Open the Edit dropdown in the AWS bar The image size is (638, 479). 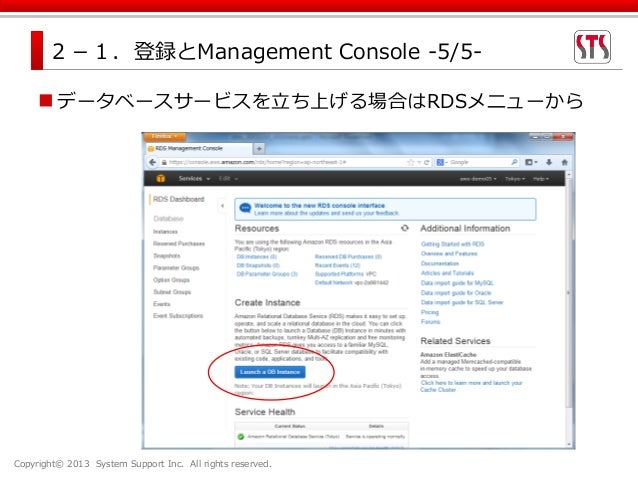coord(228,179)
